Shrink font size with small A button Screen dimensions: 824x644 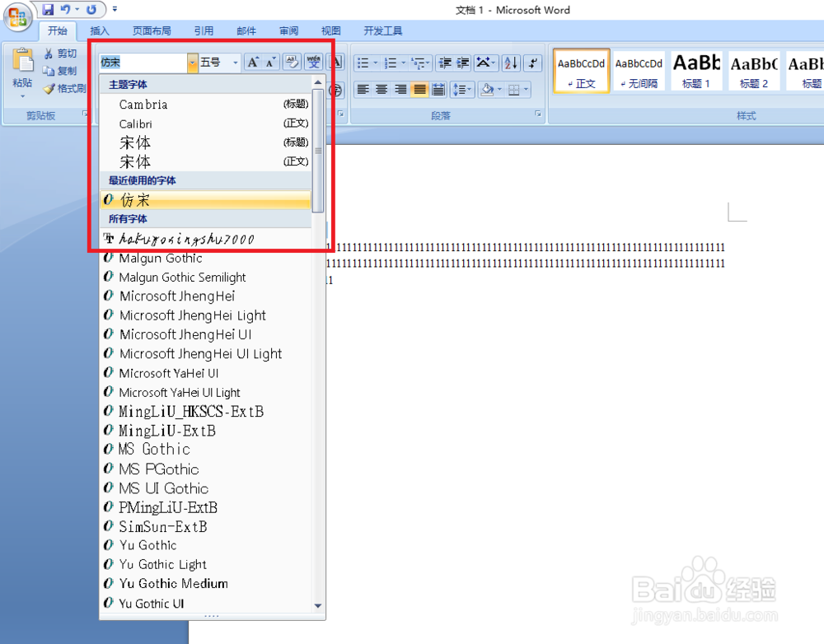click(x=270, y=63)
